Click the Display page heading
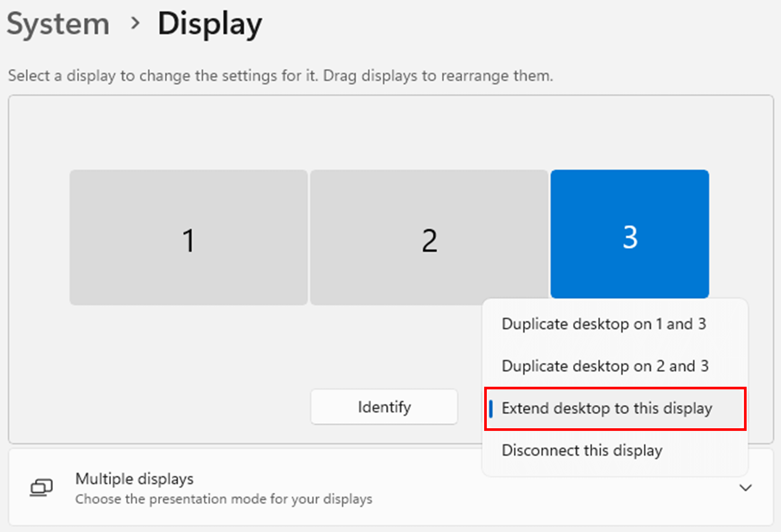 [210, 24]
